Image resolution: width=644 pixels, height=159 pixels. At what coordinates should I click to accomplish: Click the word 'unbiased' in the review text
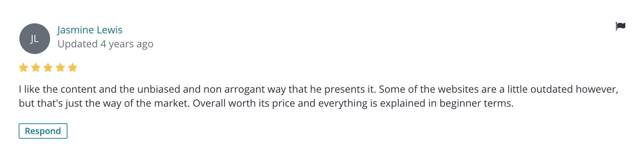point(159,89)
